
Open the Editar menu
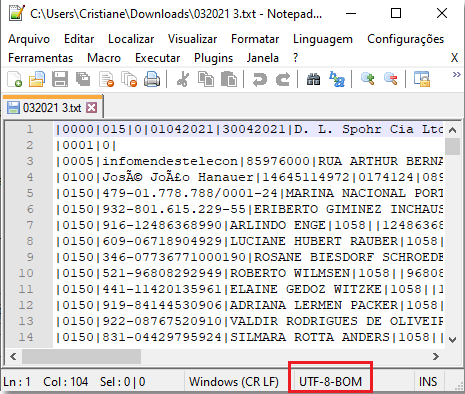(79, 39)
